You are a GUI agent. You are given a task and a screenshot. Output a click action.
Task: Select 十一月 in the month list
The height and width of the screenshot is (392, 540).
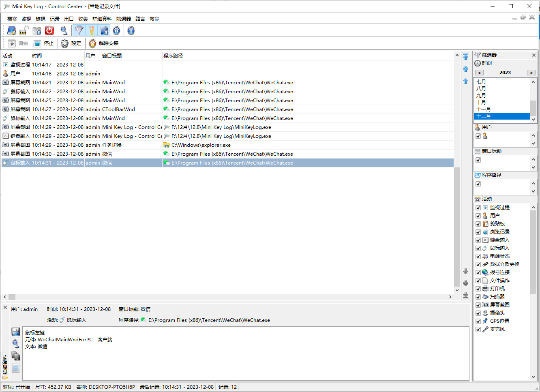502,109
